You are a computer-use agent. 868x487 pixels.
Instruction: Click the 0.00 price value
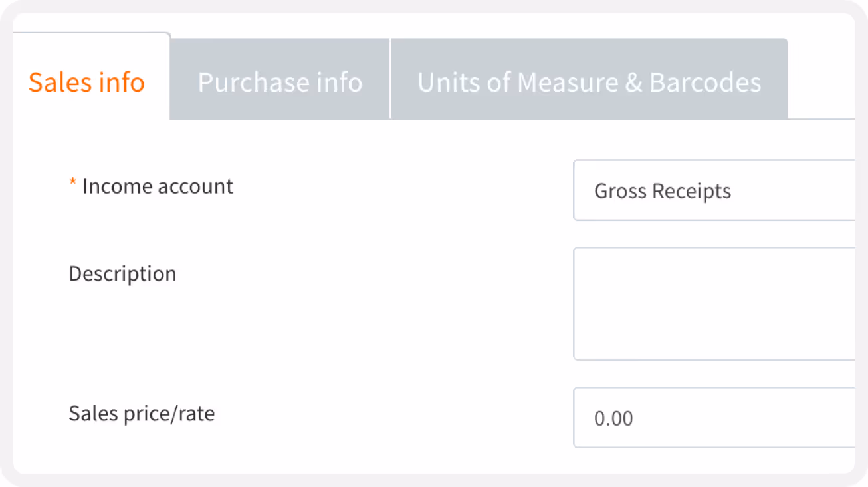[x=613, y=418]
